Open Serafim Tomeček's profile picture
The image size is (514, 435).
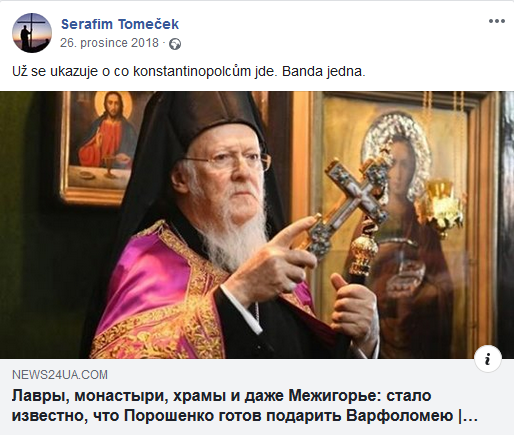pos(32,33)
